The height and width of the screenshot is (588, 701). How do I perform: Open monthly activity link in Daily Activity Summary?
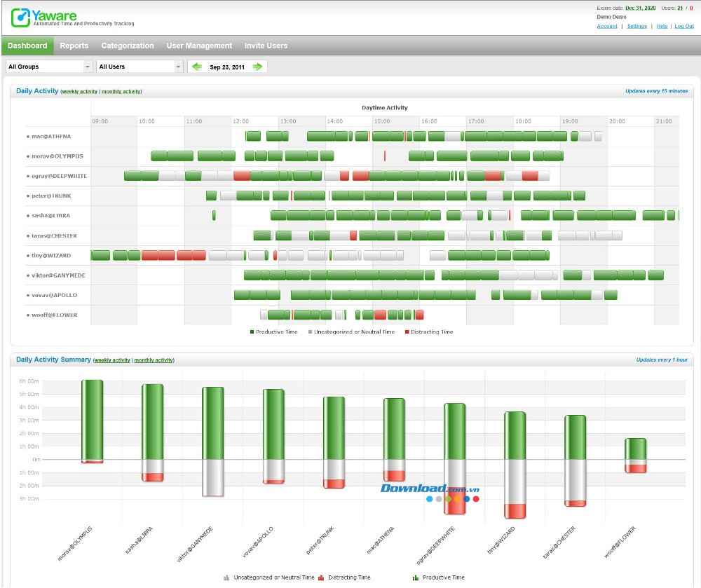(x=154, y=360)
